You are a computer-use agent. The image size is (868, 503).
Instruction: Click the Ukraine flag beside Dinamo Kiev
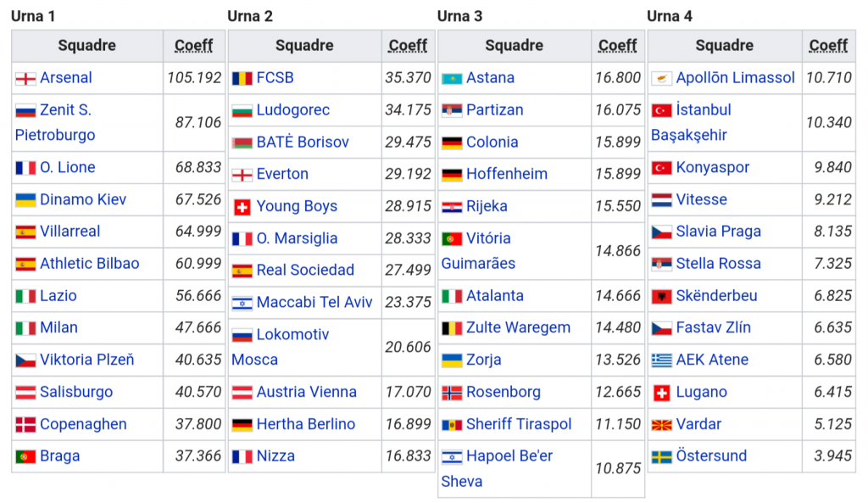tap(25, 200)
